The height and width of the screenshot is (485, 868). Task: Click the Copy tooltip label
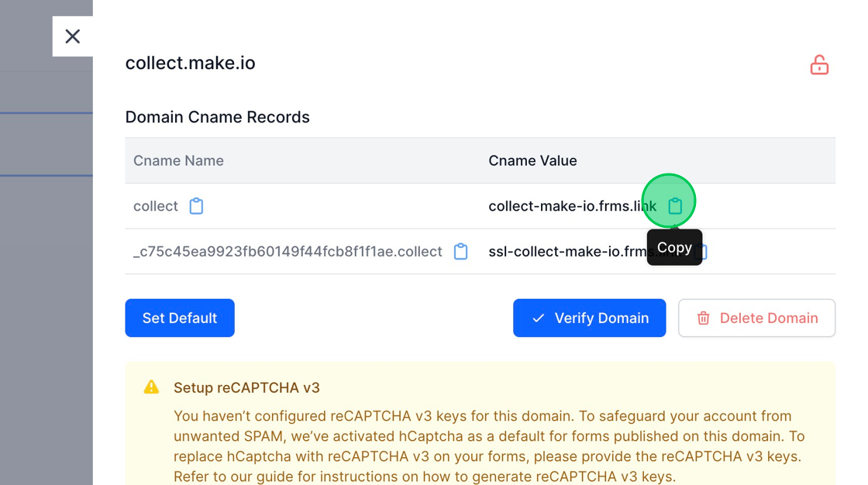[674, 247]
